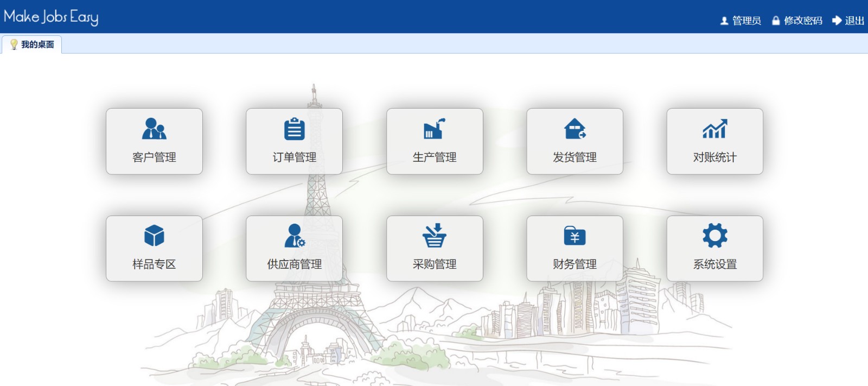Click the Make Jobs Easy logo
This screenshot has width=868, height=386.
(x=51, y=17)
